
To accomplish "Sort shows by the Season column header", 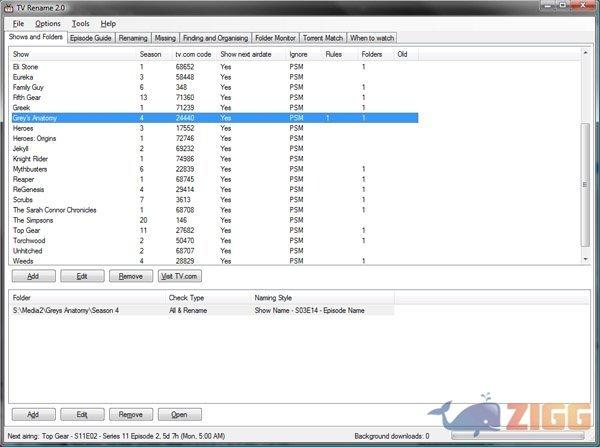I will click(150, 54).
